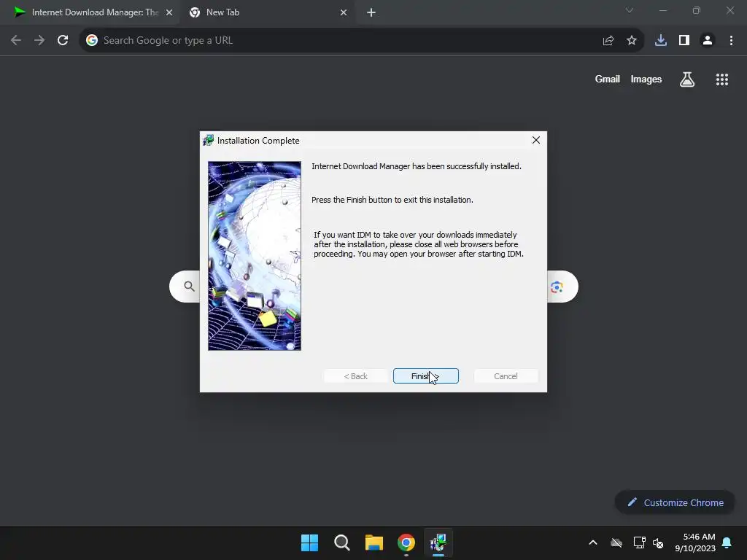Open notifications bell icon
747x560 pixels.
point(727,542)
